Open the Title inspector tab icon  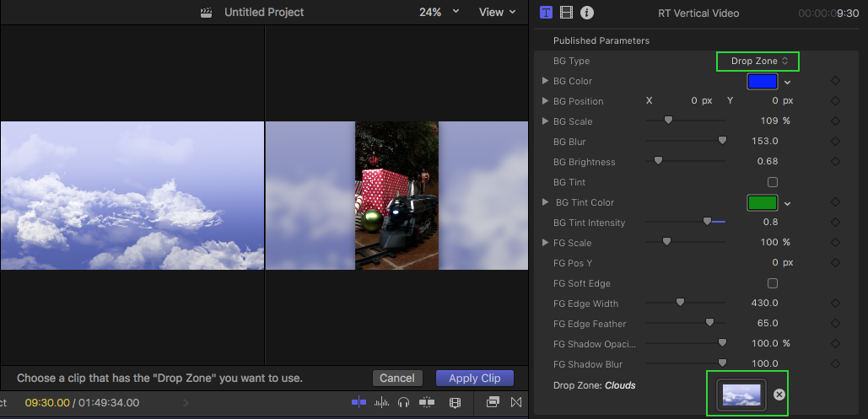(546, 13)
